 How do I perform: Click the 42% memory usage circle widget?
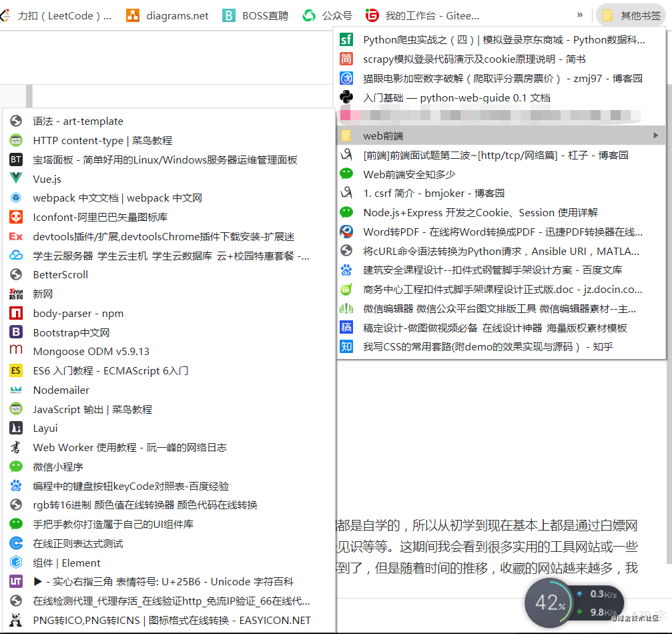pyautogui.click(x=549, y=603)
